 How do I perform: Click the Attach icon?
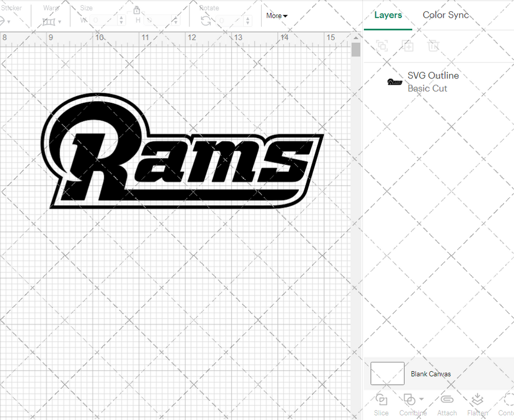[447, 399]
